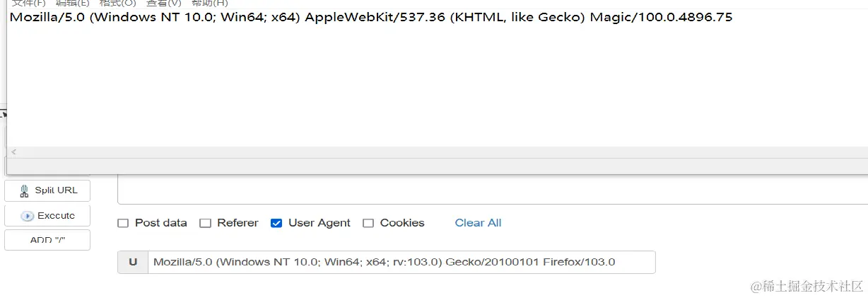The height and width of the screenshot is (298, 868).
Task: Click the Clear All link
Action: [x=478, y=223]
